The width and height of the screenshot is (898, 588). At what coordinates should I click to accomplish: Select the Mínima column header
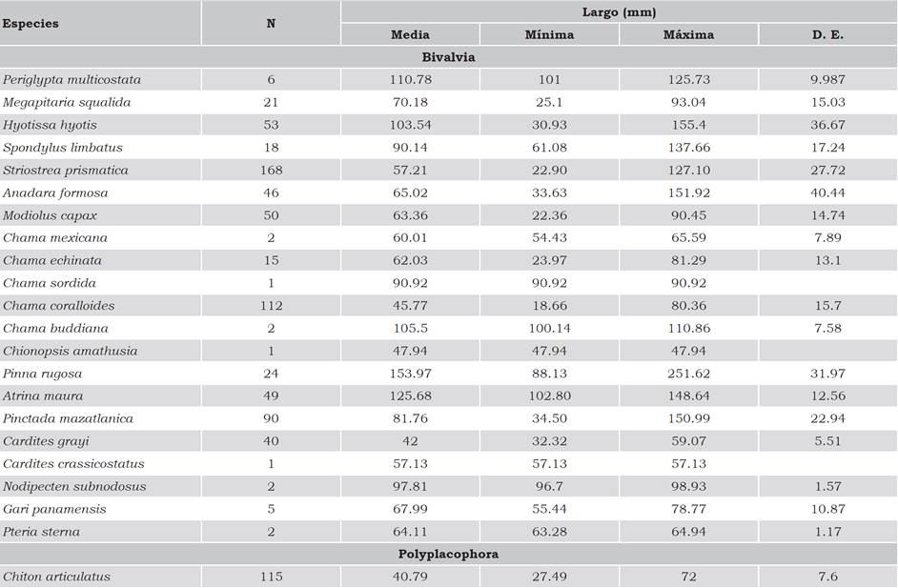click(549, 35)
